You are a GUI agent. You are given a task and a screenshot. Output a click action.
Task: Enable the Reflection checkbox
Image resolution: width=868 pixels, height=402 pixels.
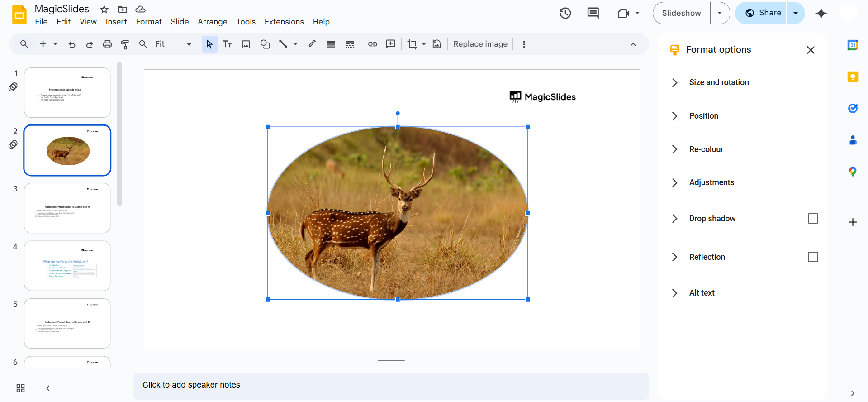(x=812, y=257)
